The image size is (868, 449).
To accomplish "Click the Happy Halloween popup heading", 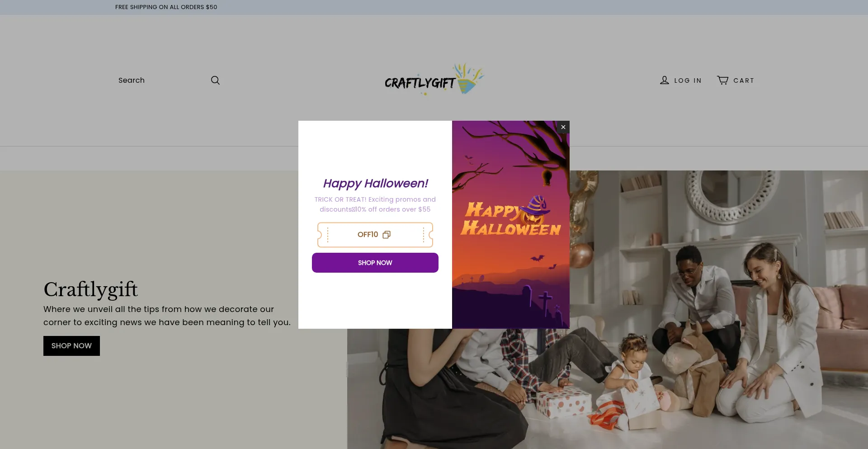I will click(375, 184).
